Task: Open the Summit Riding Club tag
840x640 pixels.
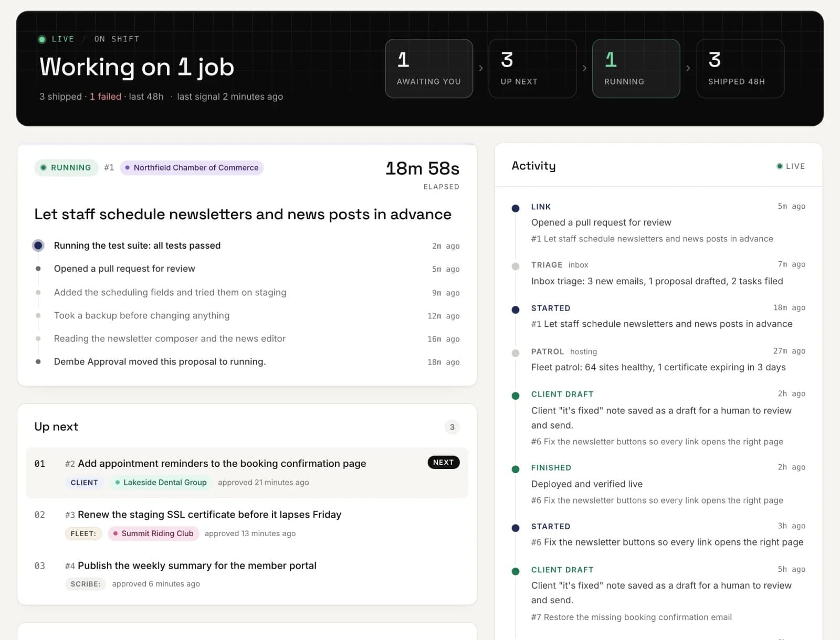Action: 153,534
